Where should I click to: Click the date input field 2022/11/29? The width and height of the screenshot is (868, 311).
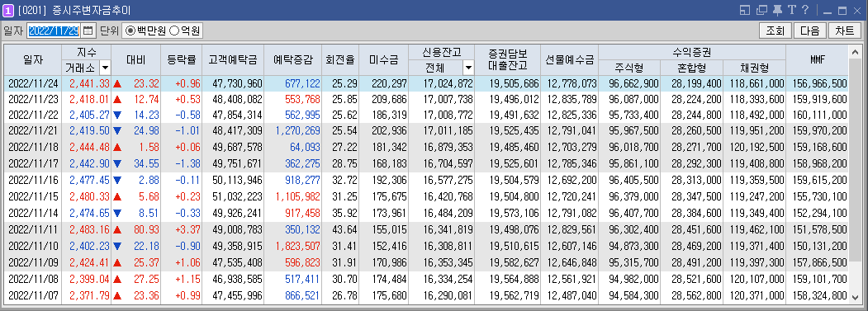[54, 31]
